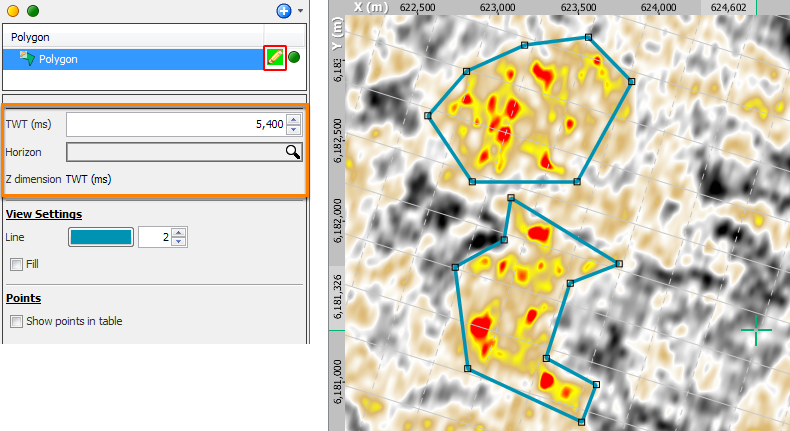
Task: Decrease line thickness with down arrow
Action: point(179,241)
